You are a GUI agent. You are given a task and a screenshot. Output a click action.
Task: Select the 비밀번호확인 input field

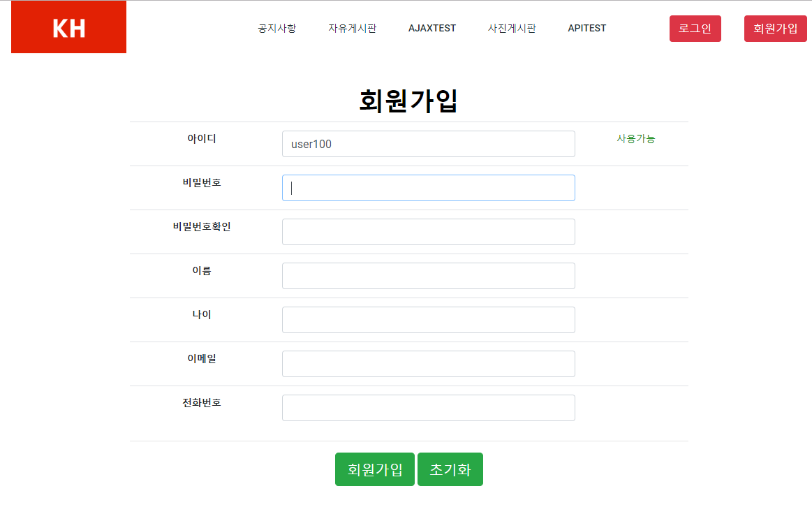(428, 232)
